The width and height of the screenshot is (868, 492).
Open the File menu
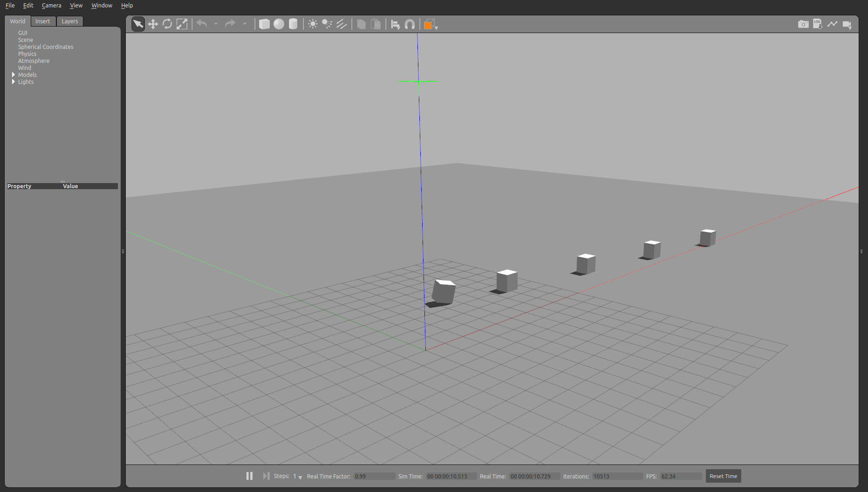pyautogui.click(x=10, y=6)
